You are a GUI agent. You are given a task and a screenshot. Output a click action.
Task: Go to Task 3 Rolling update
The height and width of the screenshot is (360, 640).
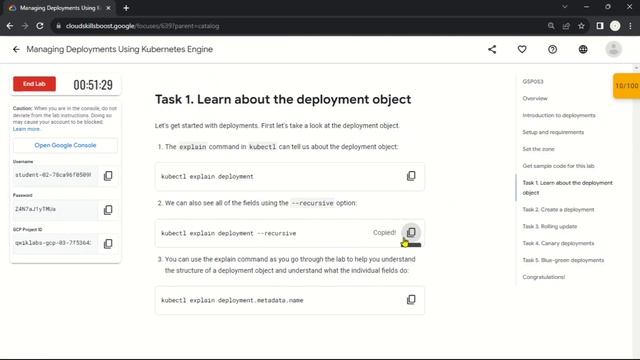pyautogui.click(x=550, y=226)
